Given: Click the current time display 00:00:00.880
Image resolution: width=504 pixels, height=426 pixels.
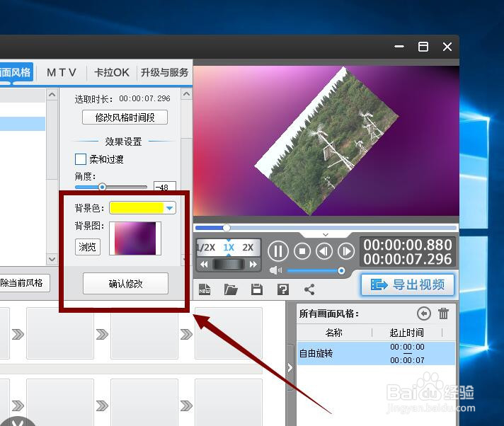Looking at the screenshot, I should [408, 245].
